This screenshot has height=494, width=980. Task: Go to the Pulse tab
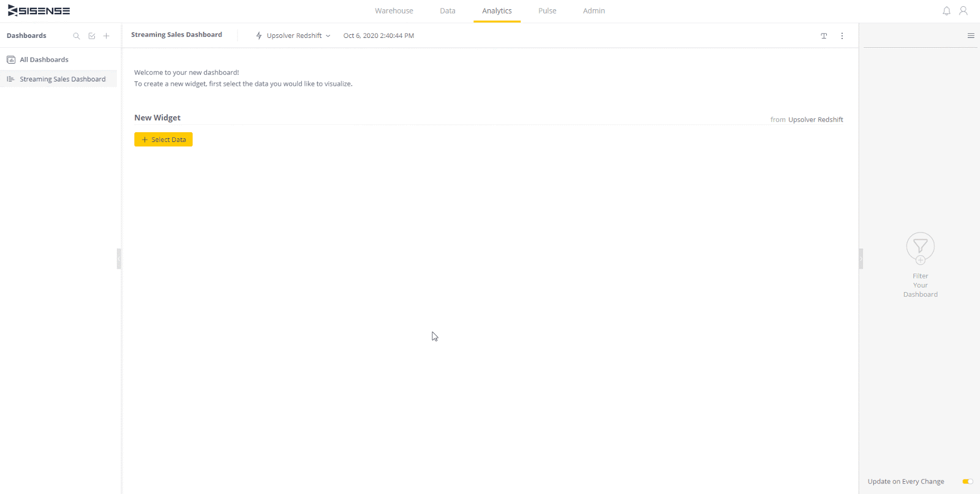coord(548,11)
